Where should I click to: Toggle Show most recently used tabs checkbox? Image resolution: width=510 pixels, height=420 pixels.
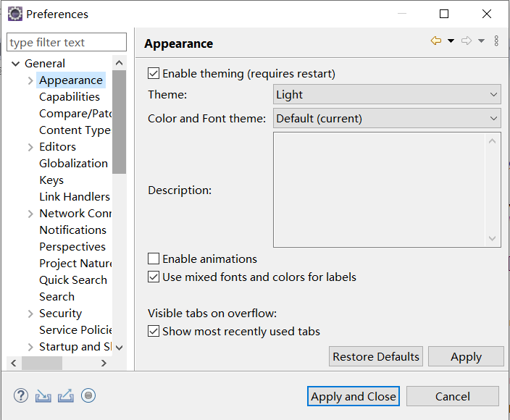[154, 331]
